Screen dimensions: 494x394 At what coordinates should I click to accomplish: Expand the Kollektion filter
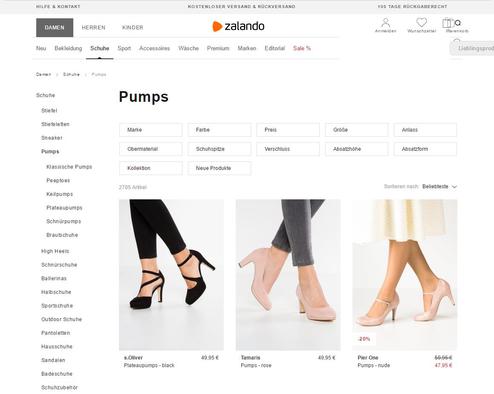coord(151,168)
